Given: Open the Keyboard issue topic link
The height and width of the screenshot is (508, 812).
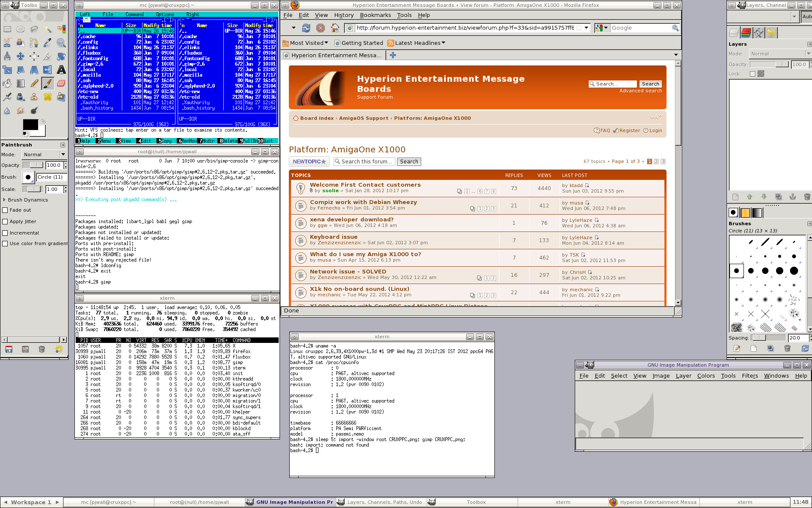Looking at the screenshot, I should (x=334, y=237).
